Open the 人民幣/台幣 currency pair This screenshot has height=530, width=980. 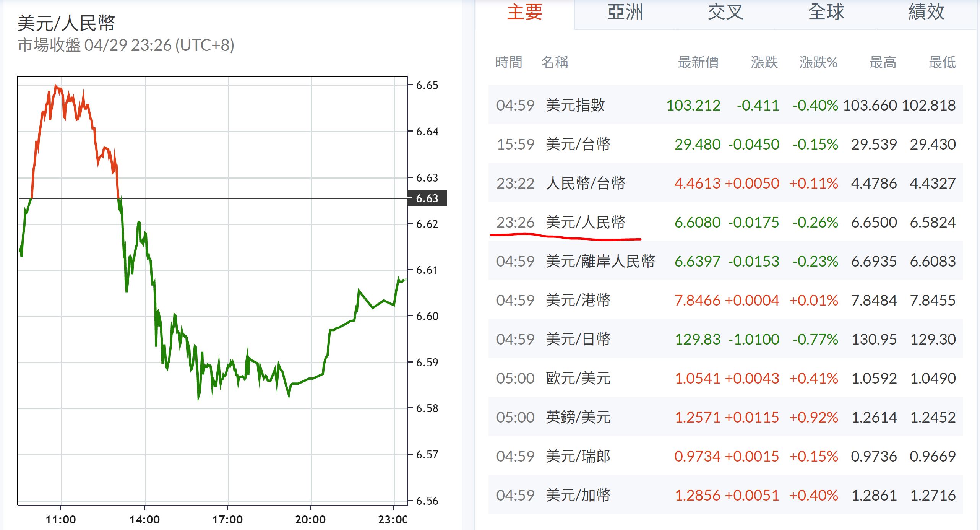[586, 183]
